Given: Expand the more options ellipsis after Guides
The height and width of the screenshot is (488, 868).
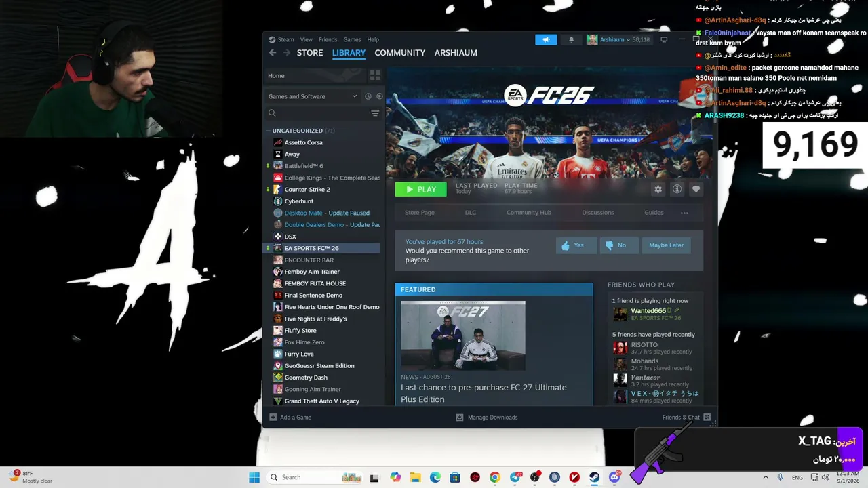Looking at the screenshot, I should pos(684,213).
